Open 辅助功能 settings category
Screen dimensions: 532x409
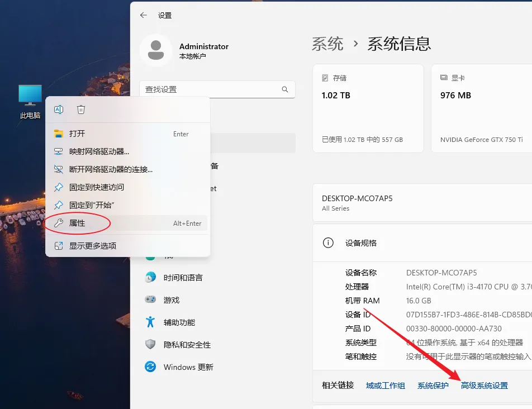[x=217, y=322]
